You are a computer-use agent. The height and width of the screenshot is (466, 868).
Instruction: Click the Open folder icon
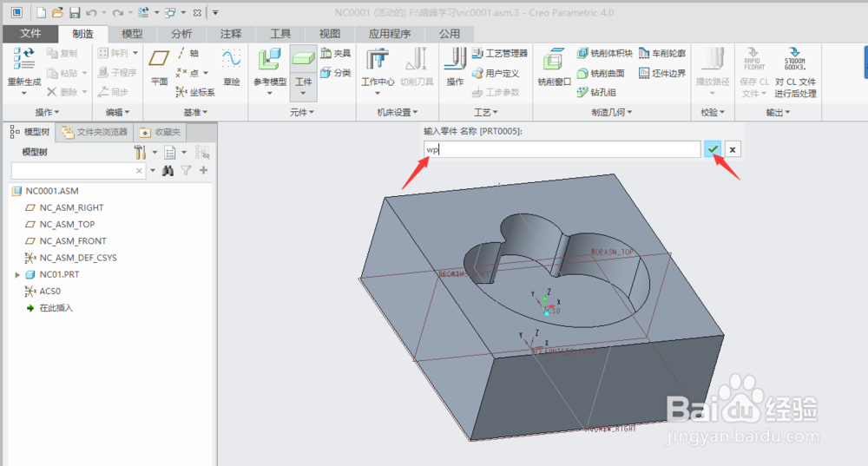pyautogui.click(x=57, y=12)
